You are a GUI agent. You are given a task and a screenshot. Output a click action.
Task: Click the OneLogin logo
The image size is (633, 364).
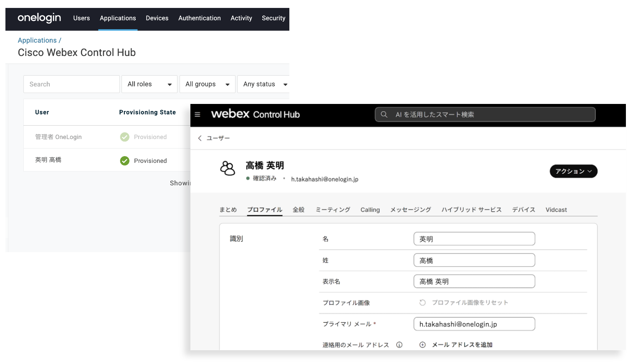pos(39,18)
